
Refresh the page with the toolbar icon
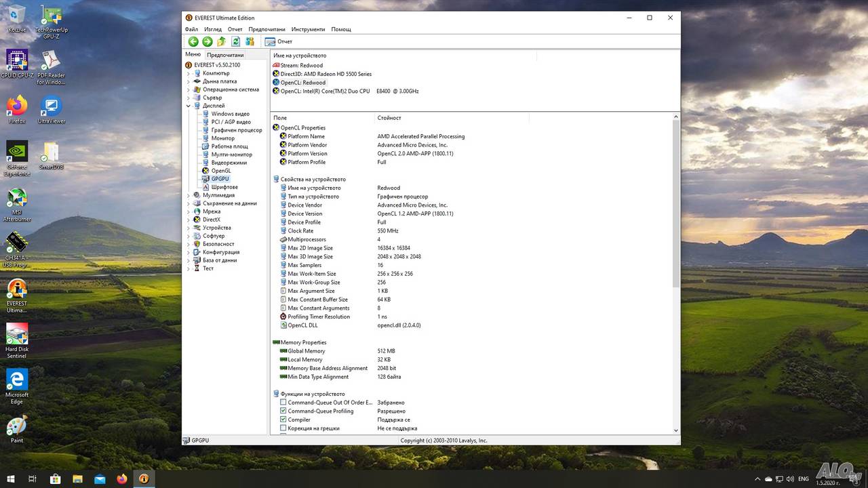[x=235, y=41]
